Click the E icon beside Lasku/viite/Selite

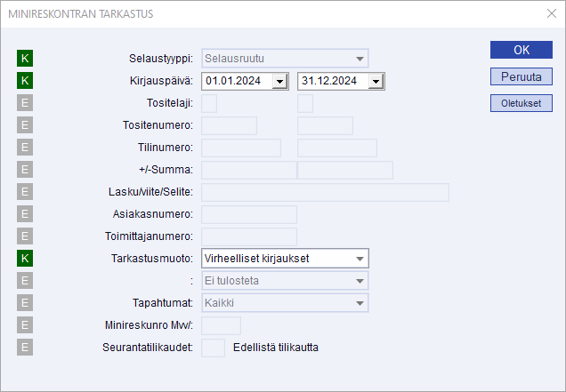(25, 192)
